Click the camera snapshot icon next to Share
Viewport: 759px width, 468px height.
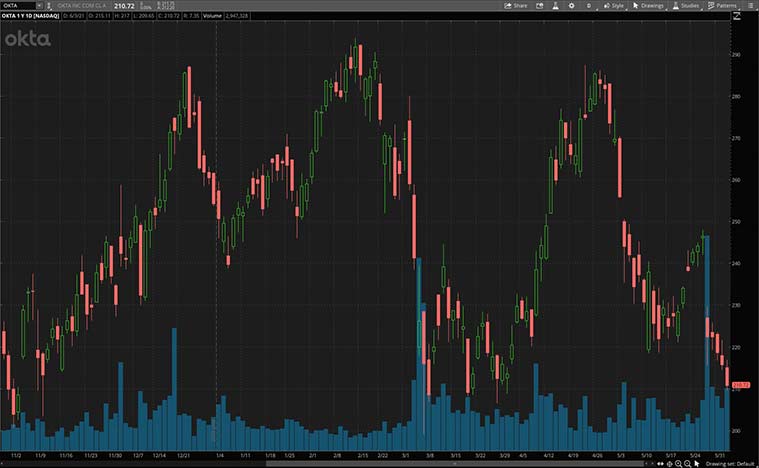[x=539, y=6]
